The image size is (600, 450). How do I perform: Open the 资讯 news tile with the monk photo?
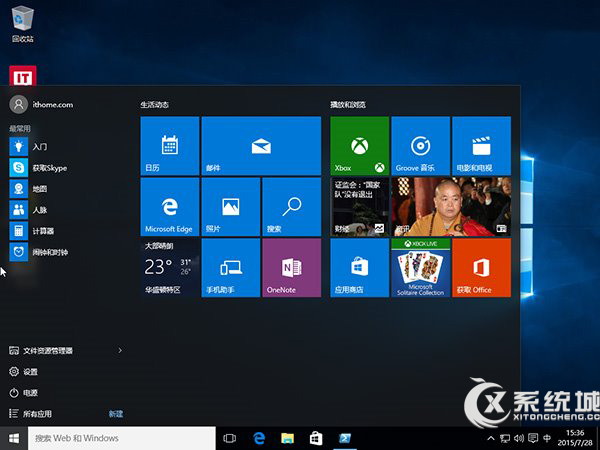click(x=451, y=207)
